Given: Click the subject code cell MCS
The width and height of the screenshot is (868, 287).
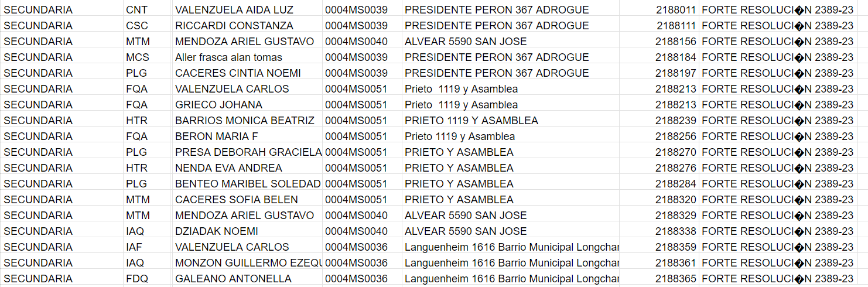Looking at the screenshot, I should [138, 57].
